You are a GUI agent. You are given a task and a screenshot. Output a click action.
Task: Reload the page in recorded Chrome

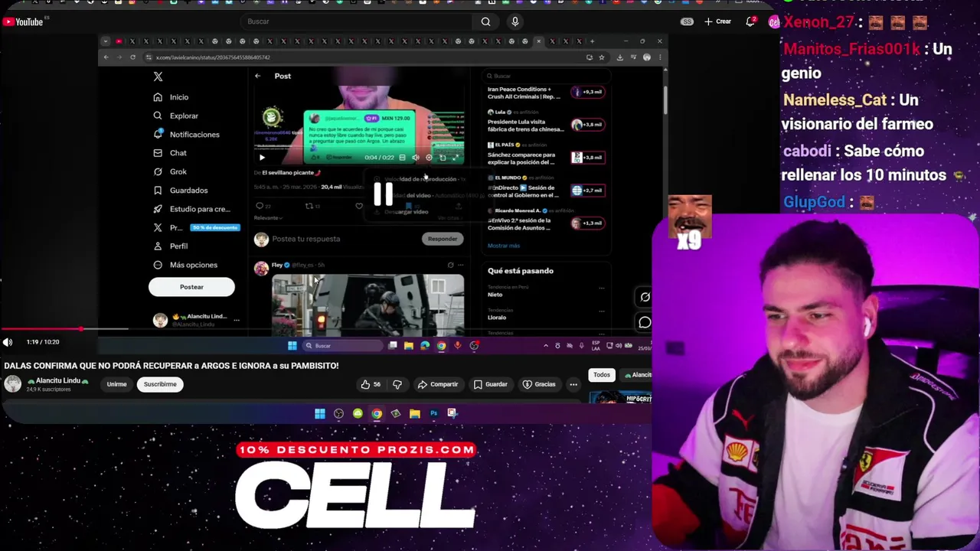tap(132, 57)
